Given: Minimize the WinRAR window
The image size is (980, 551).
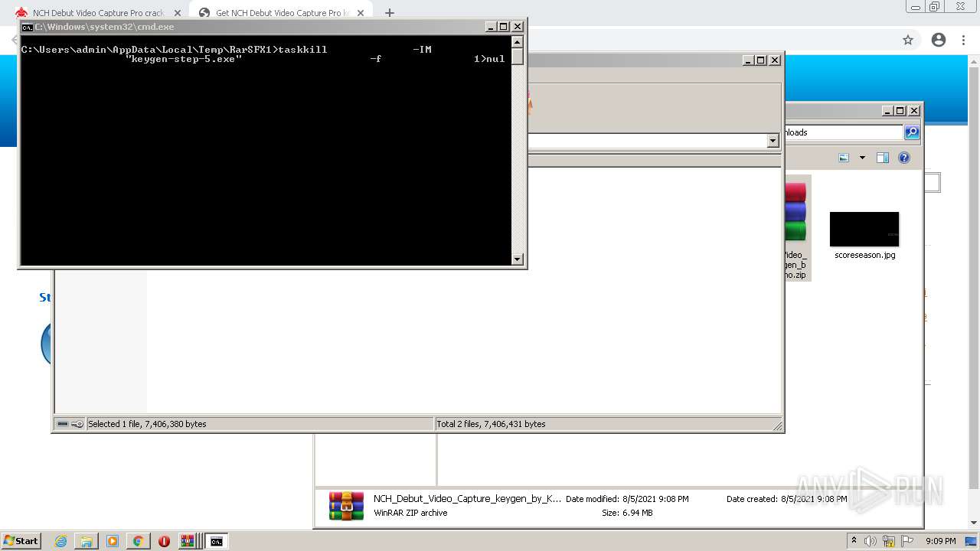Looking at the screenshot, I should point(748,60).
